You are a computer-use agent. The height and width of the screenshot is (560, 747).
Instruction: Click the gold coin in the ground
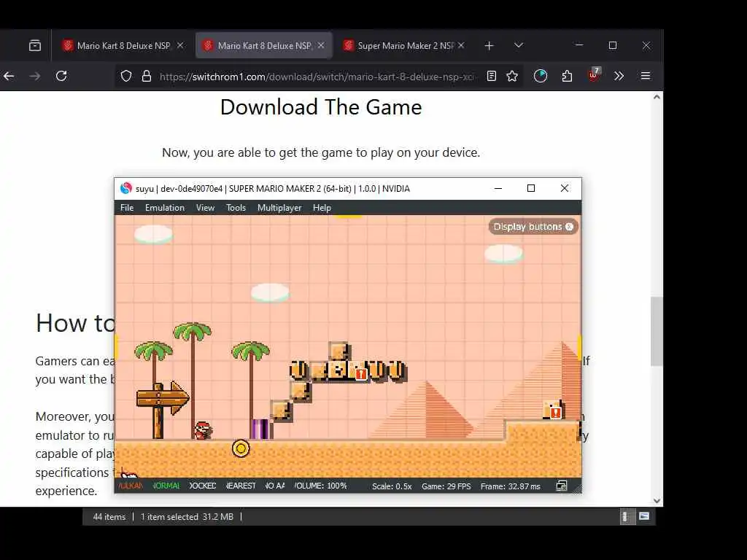pos(241,448)
